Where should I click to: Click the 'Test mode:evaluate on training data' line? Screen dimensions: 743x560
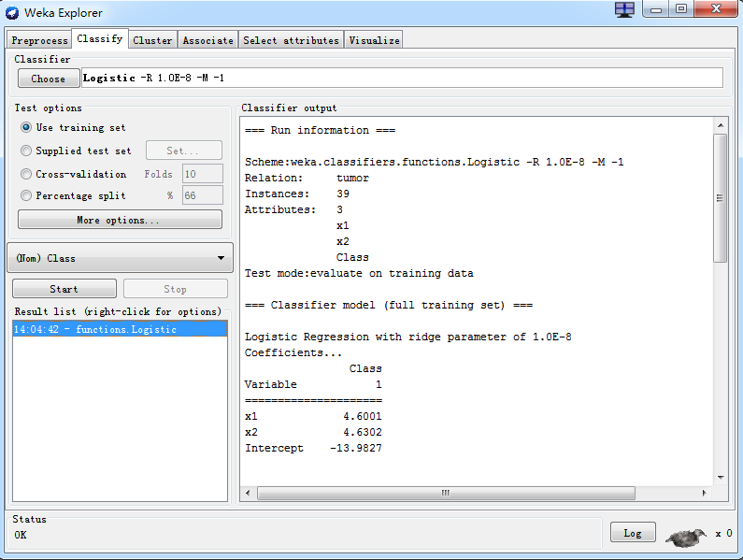(x=359, y=273)
